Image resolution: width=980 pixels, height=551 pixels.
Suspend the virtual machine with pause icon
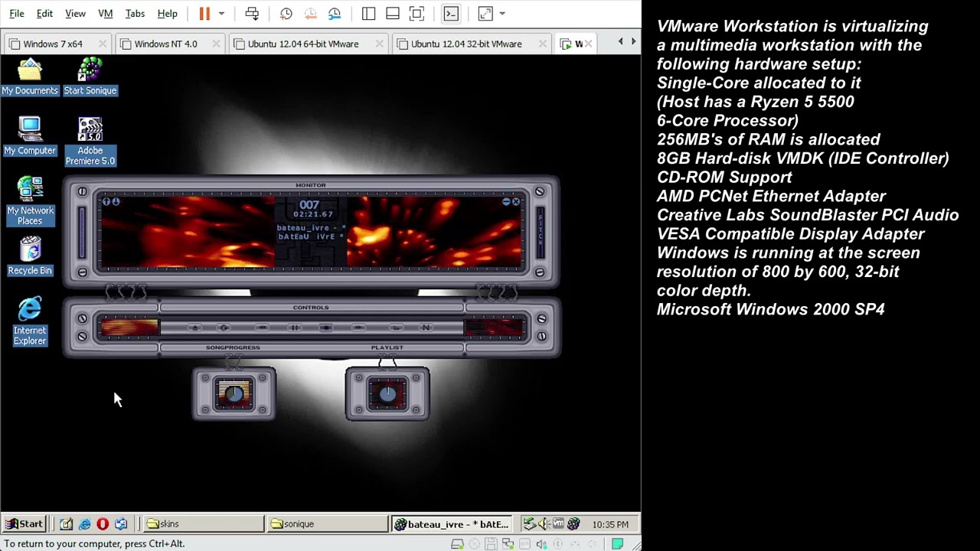[204, 14]
